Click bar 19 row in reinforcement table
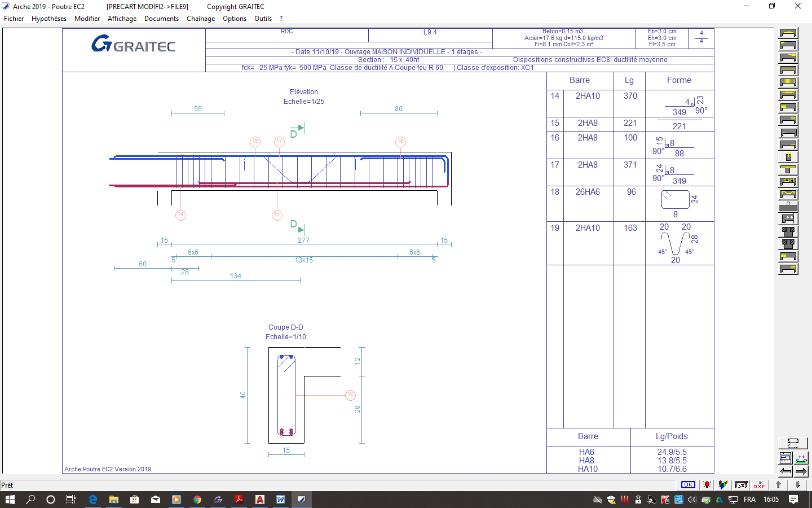The image size is (812, 508). [630, 243]
